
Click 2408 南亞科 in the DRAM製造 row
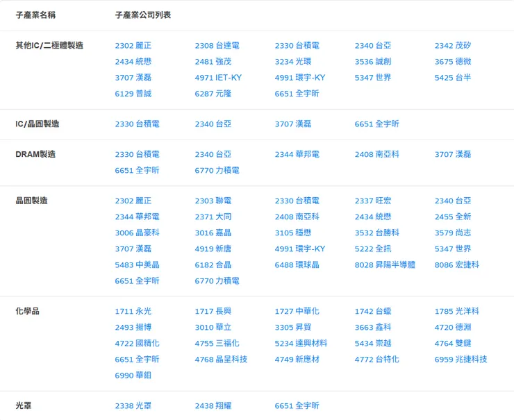377,154
